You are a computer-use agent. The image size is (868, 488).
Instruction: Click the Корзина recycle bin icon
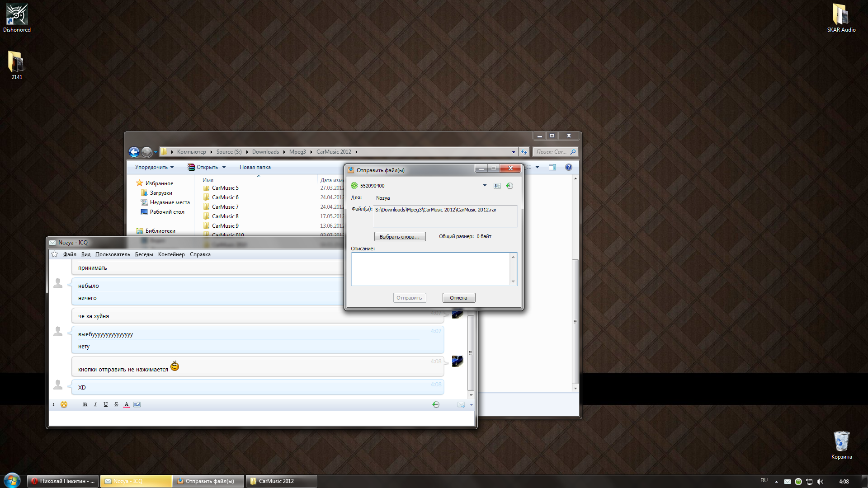(841, 445)
